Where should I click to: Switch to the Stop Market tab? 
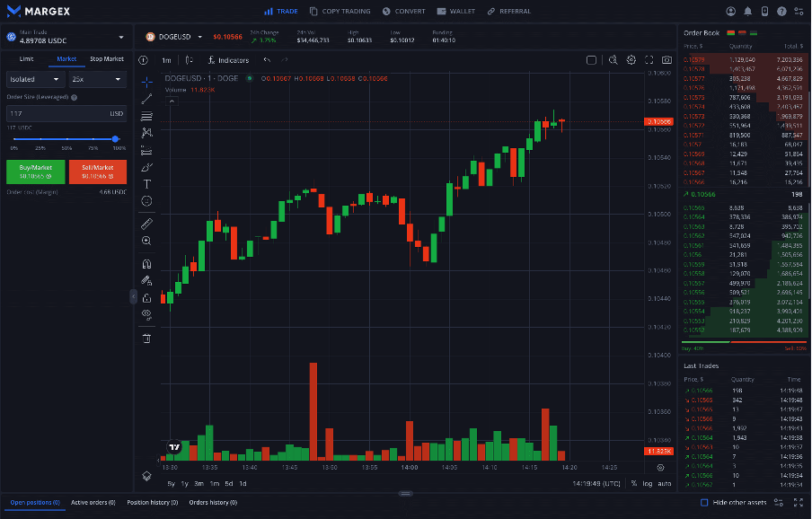[105, 58]
